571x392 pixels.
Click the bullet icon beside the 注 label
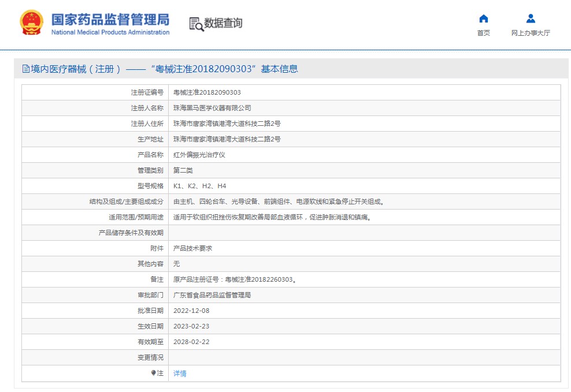[153, 373]
